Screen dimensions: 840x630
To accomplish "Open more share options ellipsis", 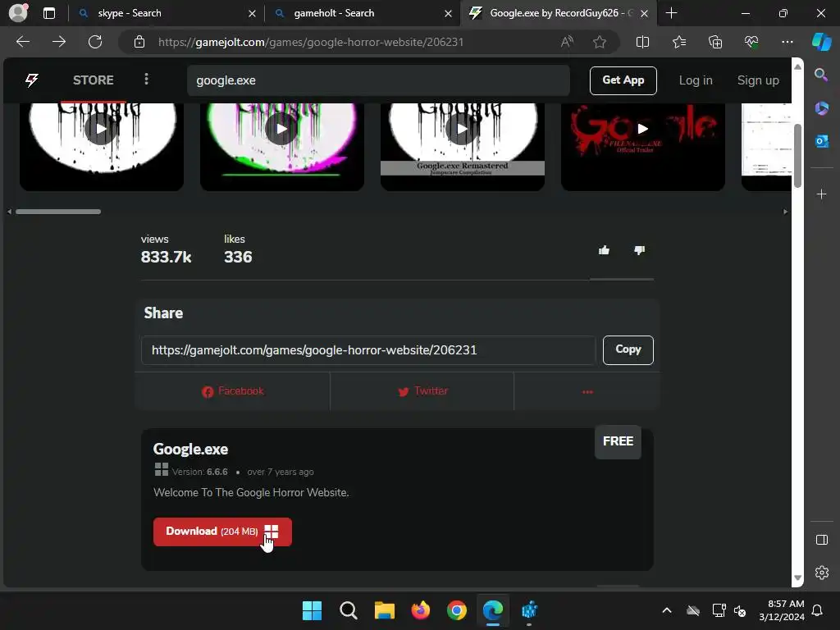I will point(587,391).
